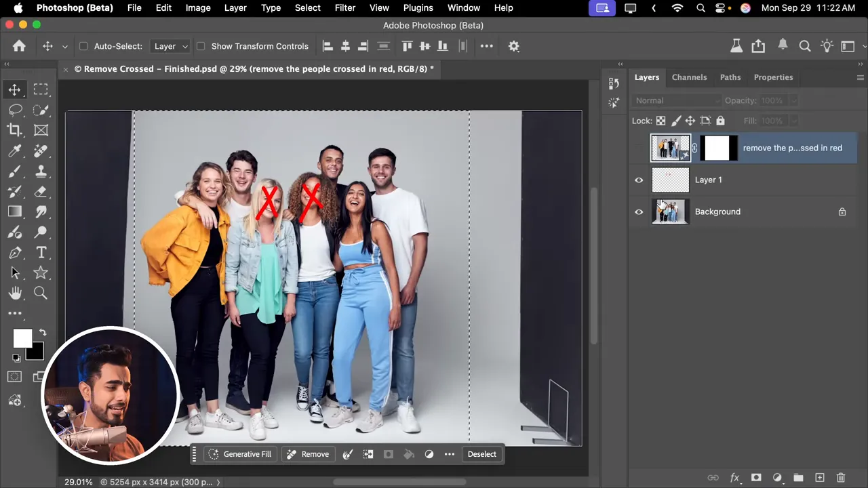Screen dimensions: 868x488
Task: Click the Generative Fill button
Action: tap(240, 454)
